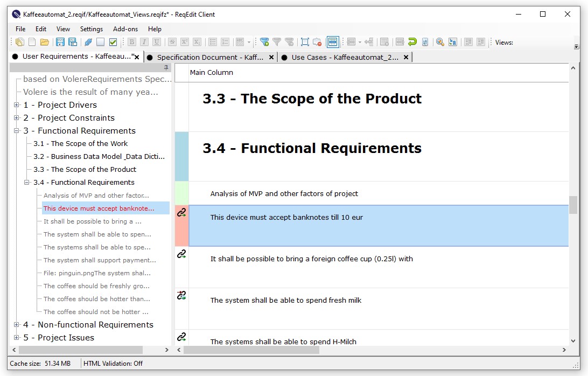Image resolution: width=588 pixels, height=376 pixels.
Task: Switch to the 'Use Cases - Kaffeeautomat' tab
Action: click(344, 57)
